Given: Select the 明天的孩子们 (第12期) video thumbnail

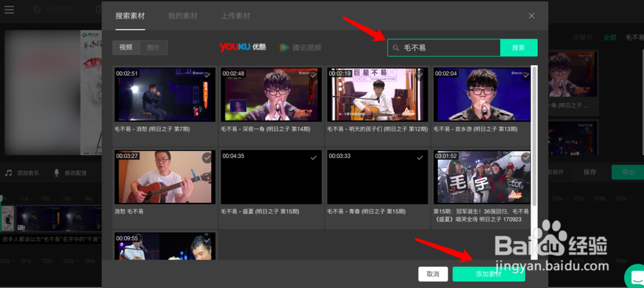Looking at the screenshot, I should pyautogui.click(x=377, y=95).
